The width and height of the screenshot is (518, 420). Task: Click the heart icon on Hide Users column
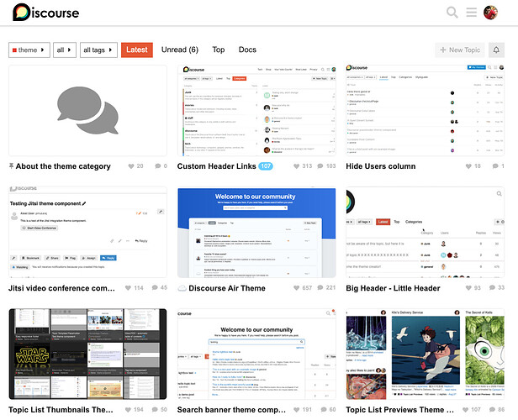pyautogui.click(x=468, y=166)
